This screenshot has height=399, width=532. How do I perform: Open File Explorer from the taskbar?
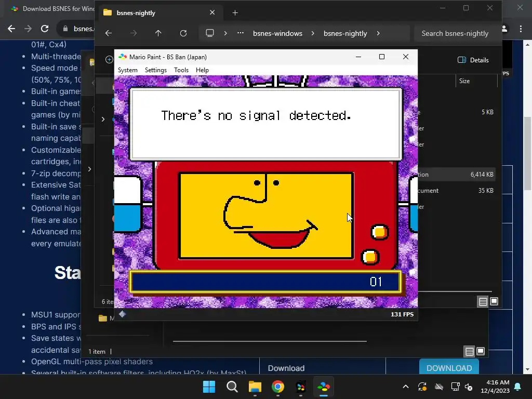(x=255, y=387)
